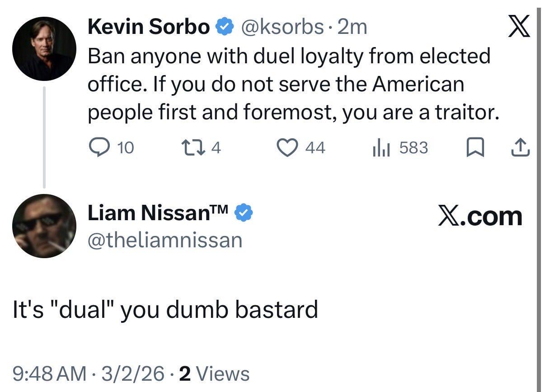Click the 2m post time
Screen dimensions: 545x392
[x=352, y=28]
